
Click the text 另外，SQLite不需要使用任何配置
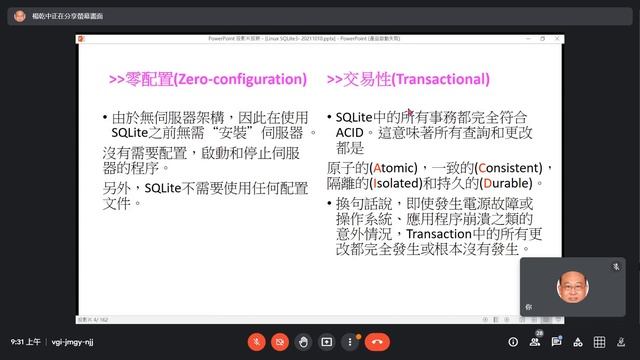(205, 188)
